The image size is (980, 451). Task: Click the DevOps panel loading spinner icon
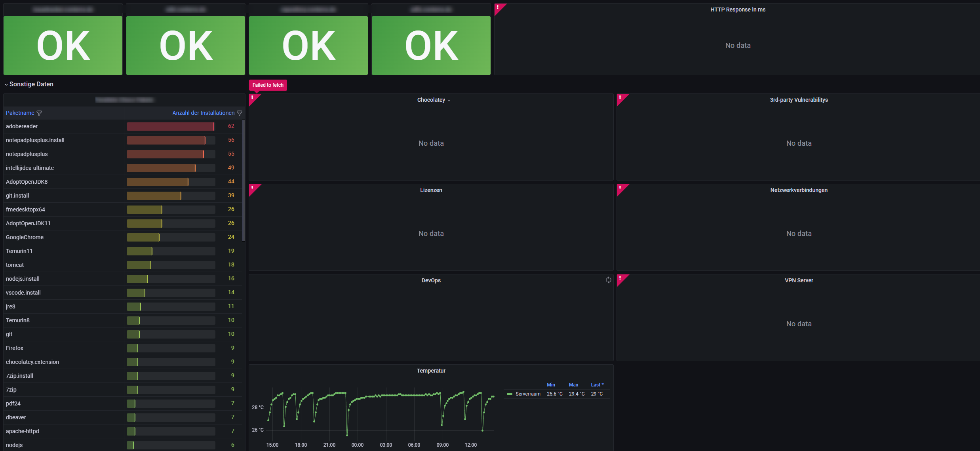pyautogui.click(x=608, y=280)
